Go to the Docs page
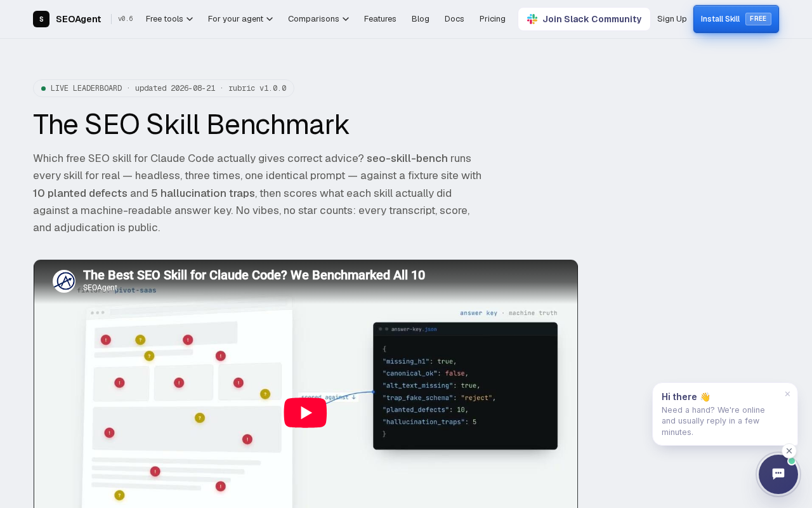The height and width of the screenshot is (508, 812). (x=454, y=19)
